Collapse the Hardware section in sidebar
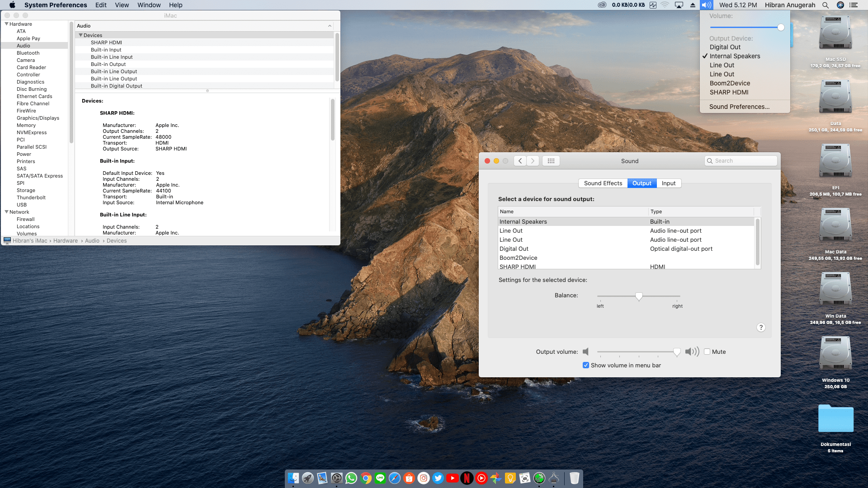The image size is (868, 488). click(6, 24)
